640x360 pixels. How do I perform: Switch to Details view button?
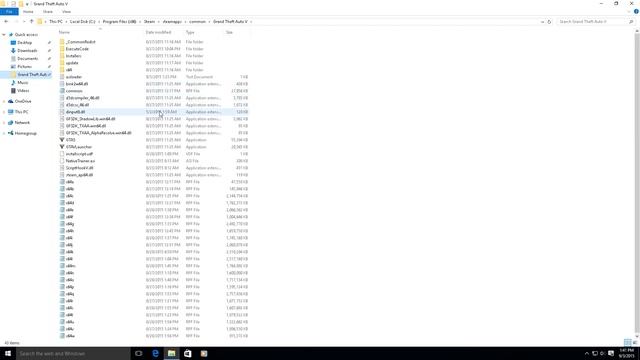coord(628,342)
